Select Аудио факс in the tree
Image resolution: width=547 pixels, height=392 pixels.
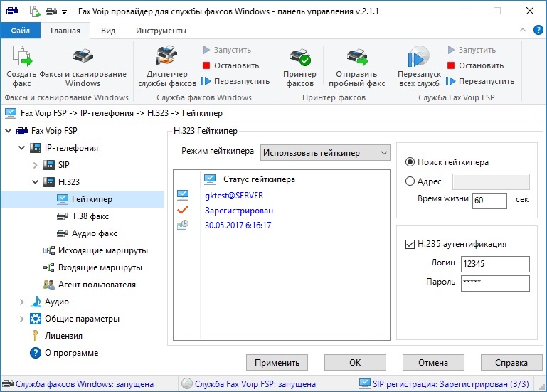tap(94, 233)
